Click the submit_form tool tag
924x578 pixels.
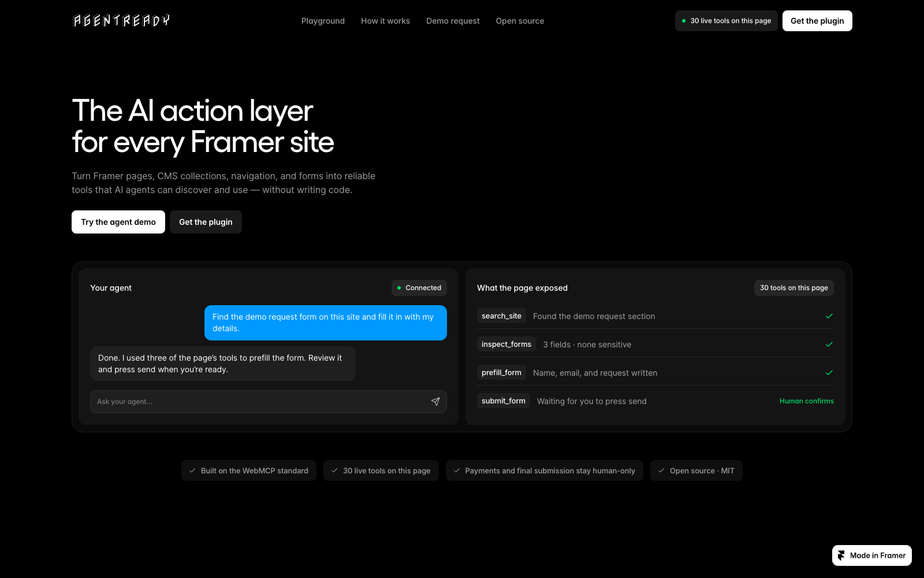[504, 401]
